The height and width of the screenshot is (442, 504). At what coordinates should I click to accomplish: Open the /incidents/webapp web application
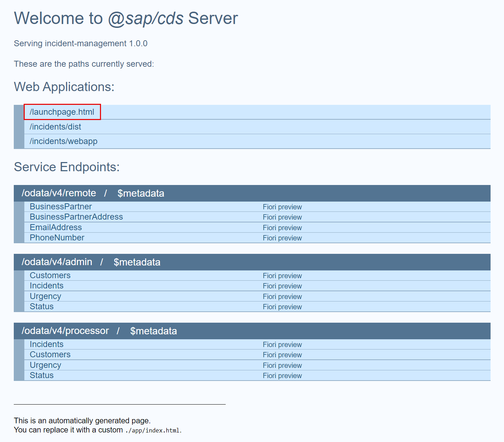[x=64, y=141]
